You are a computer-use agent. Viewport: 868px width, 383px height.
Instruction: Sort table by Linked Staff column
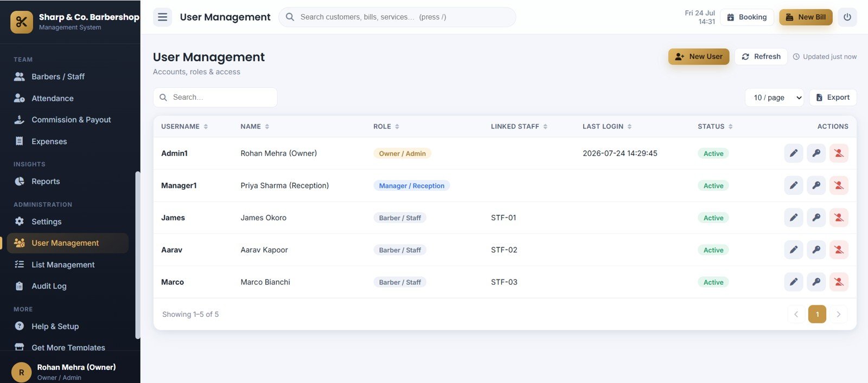[x=519, y=126]
